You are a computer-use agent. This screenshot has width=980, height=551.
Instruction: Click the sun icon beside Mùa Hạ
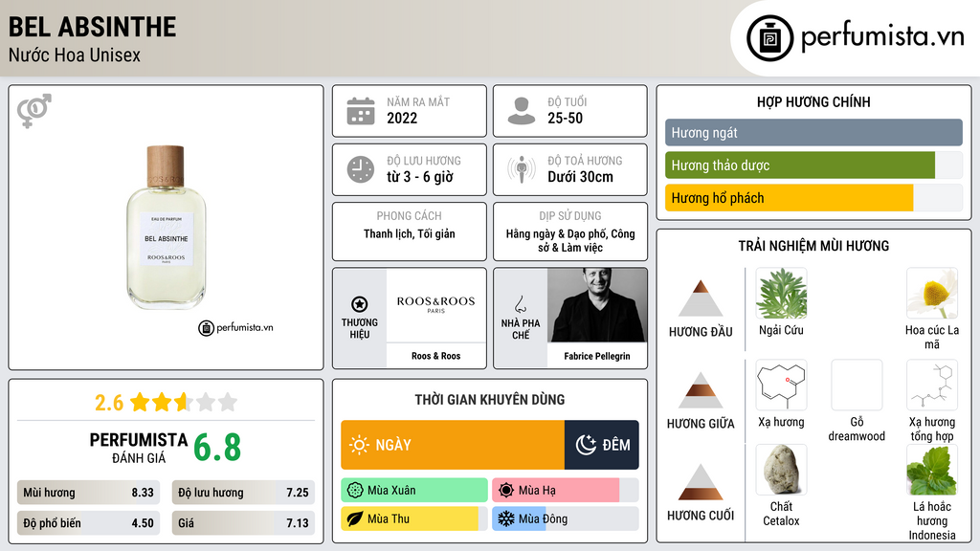[505, 491]
